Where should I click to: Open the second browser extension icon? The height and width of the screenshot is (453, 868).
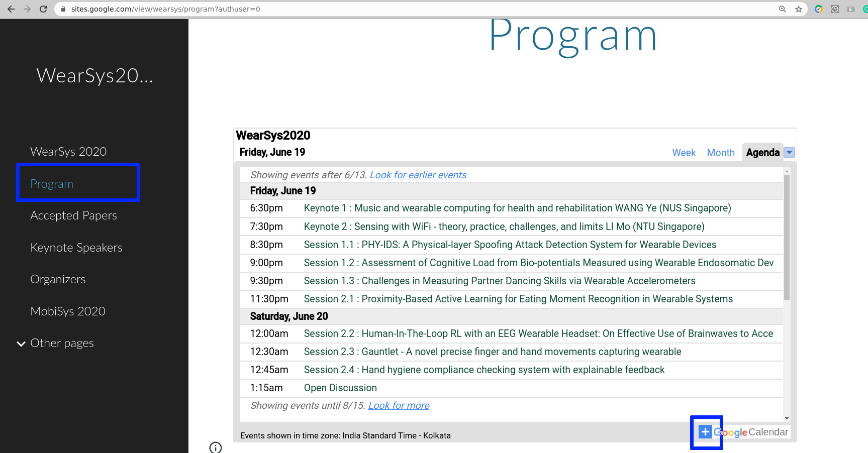(x=835, y=9)
